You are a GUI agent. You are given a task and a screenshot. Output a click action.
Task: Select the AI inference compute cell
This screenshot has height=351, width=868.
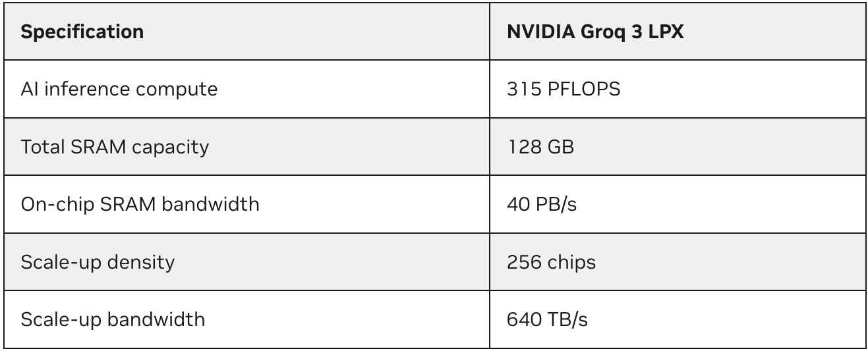(x=119, y=89)
